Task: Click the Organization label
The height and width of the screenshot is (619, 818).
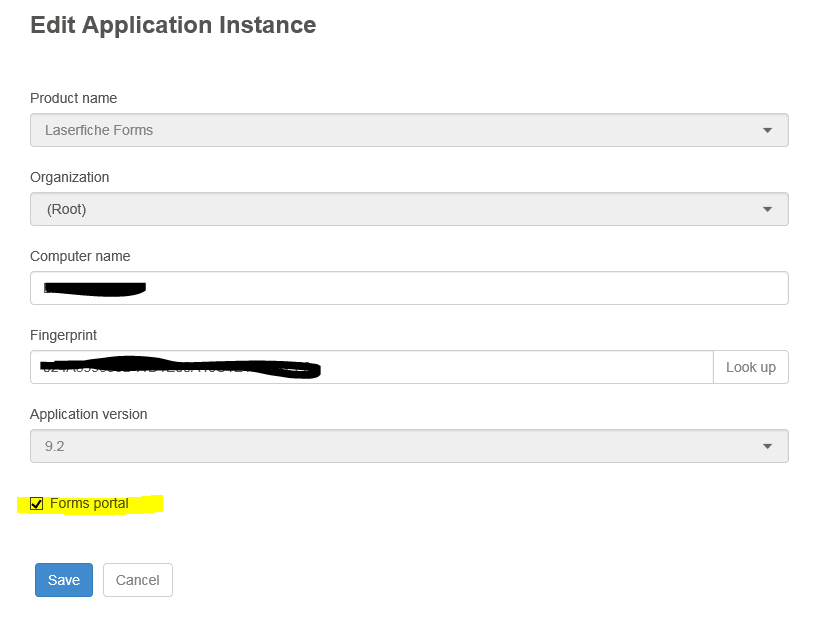Action: [x=69, y=177]
